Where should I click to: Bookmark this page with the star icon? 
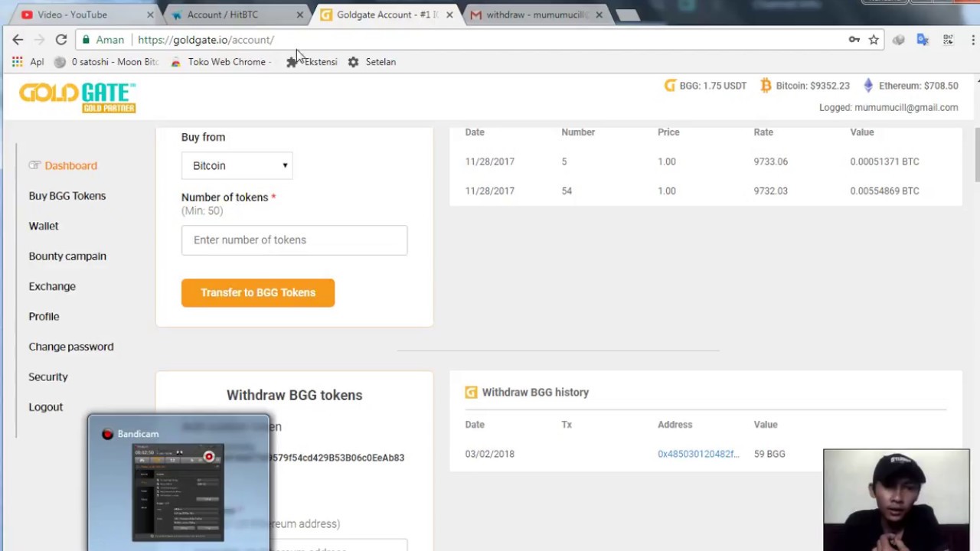pyautogui.click(x=874, y=40)
